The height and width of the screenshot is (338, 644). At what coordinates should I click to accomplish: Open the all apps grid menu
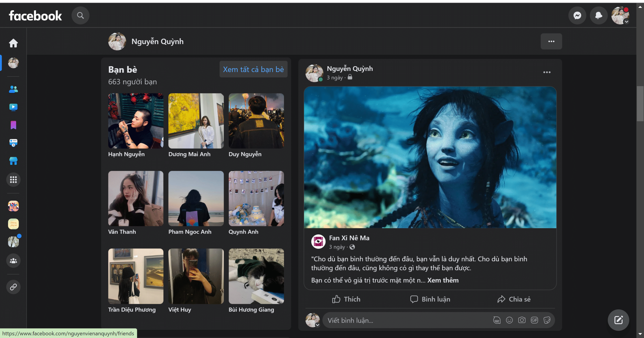13,180
